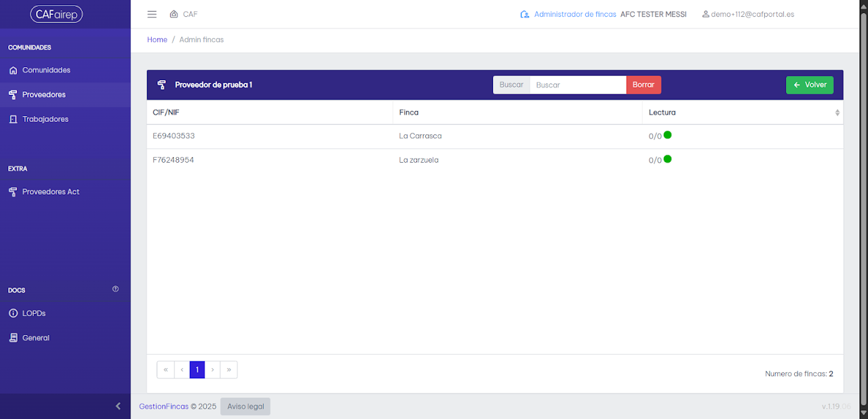868x419 pixels.
Task: Click the help icon next to DOCS
Action: (x=115, y=289)
